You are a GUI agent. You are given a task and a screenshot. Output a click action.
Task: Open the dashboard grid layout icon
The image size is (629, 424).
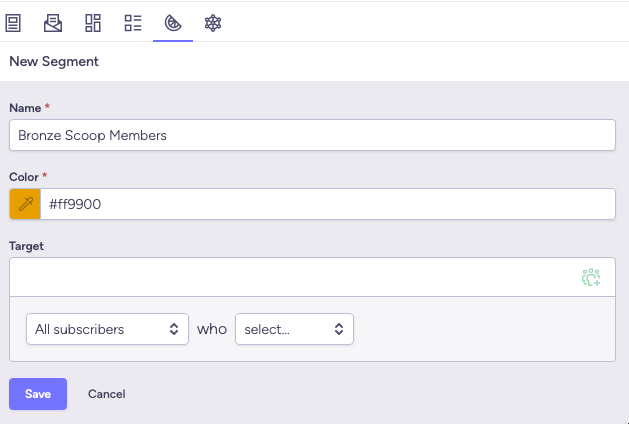click(93, 22)
